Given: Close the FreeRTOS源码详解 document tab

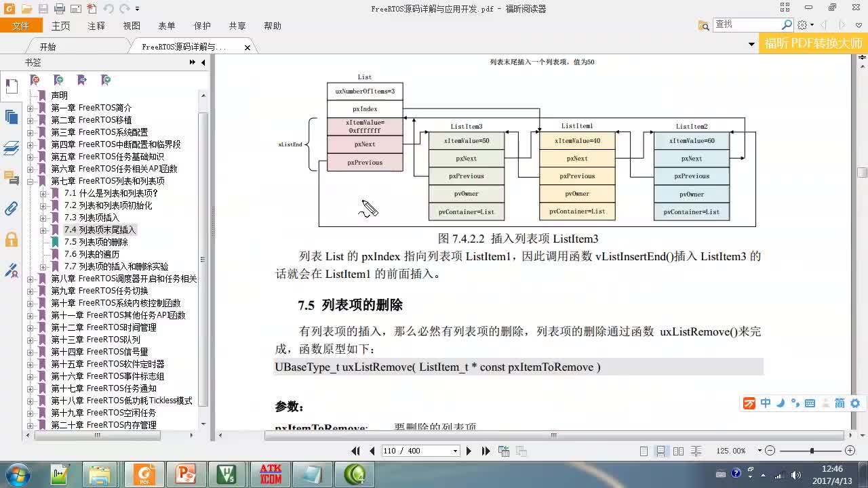Looking at the screenshot, I should (248, 47).
